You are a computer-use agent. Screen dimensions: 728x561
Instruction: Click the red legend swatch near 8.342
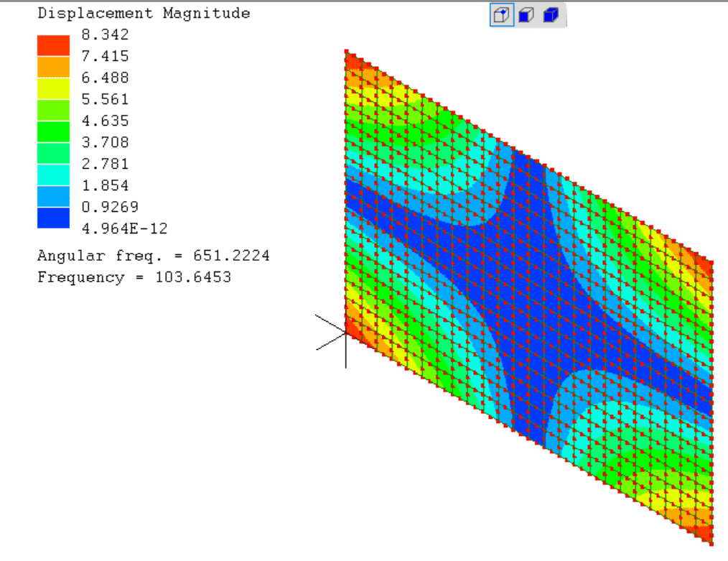pyautogui.click(x=53, y=45)
